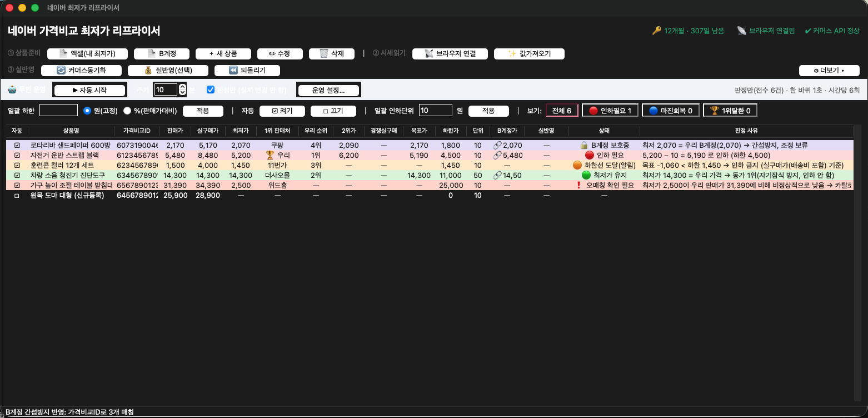Viewport: 868px width, 418px height.
Task: Toggle the 판정만 checkbox
Action: tap(211, 89)
